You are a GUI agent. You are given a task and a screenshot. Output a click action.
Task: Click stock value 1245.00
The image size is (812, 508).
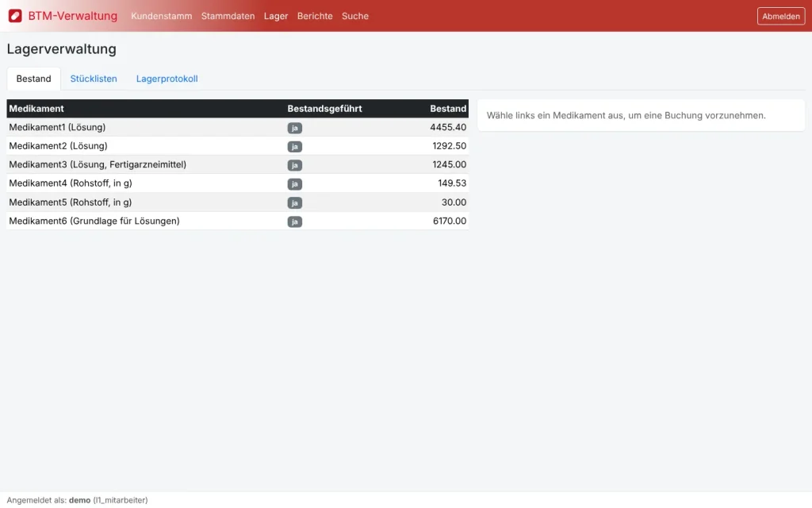pyautogui.click(x=449, y=164)
